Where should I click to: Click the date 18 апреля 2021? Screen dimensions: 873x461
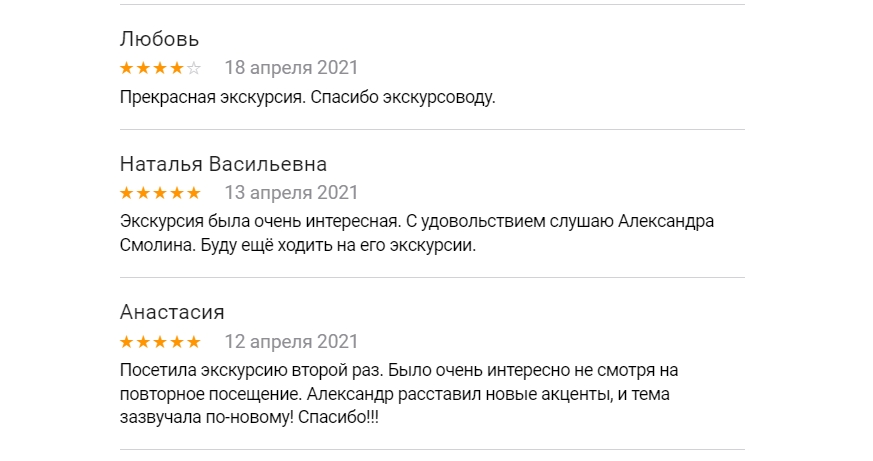pos(291,68)
